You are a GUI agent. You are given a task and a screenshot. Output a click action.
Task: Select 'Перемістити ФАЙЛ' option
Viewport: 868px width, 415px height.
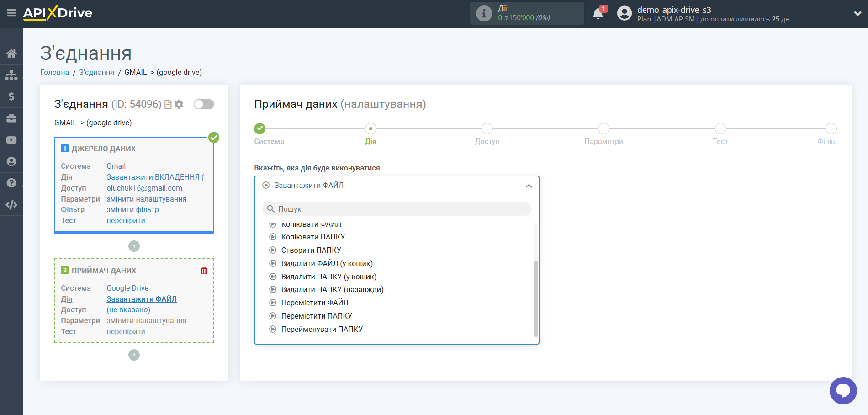(315, 303)
